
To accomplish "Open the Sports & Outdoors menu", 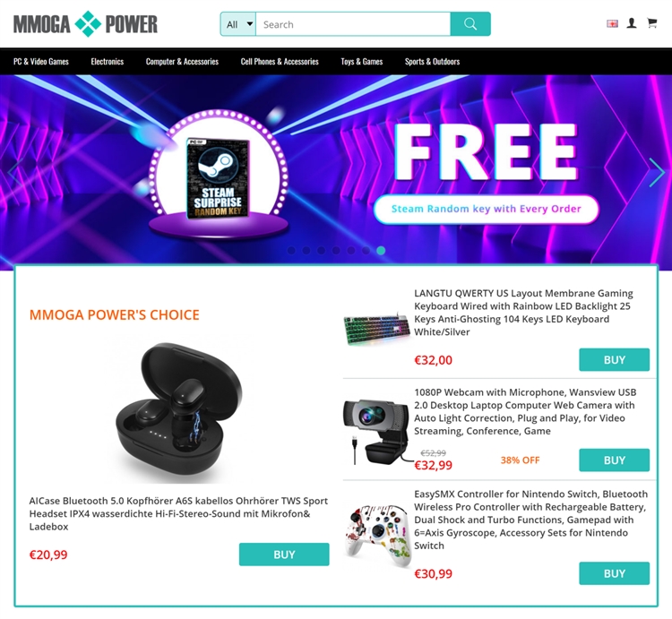I will 432,62.
